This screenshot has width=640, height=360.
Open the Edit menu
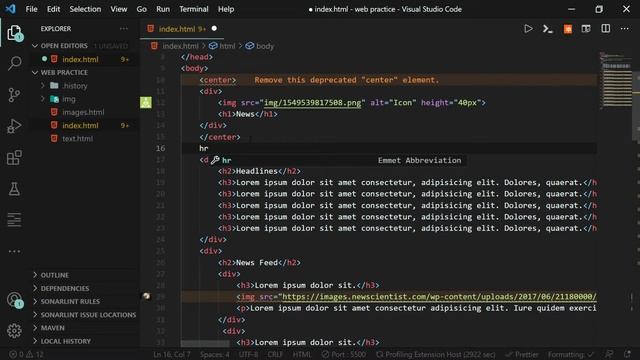pyautogui.click(x=53, y=9)
